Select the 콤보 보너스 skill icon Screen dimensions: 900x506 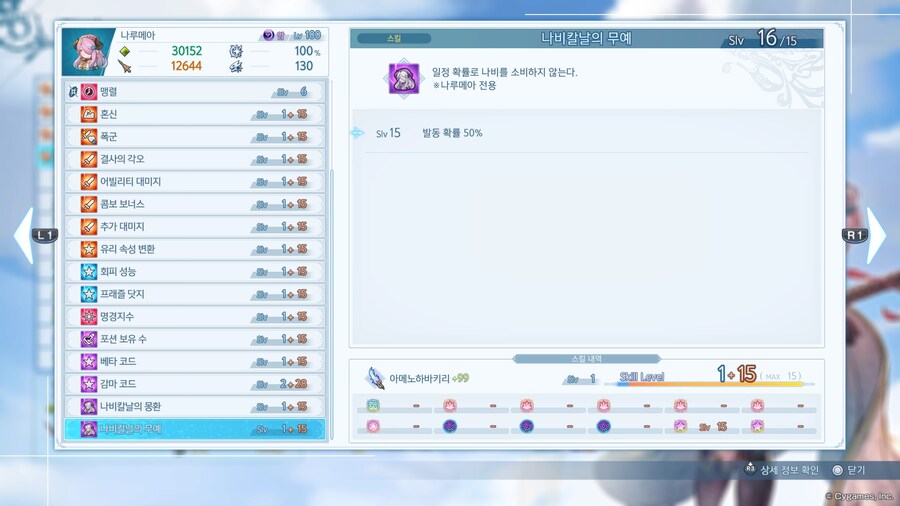88,204
